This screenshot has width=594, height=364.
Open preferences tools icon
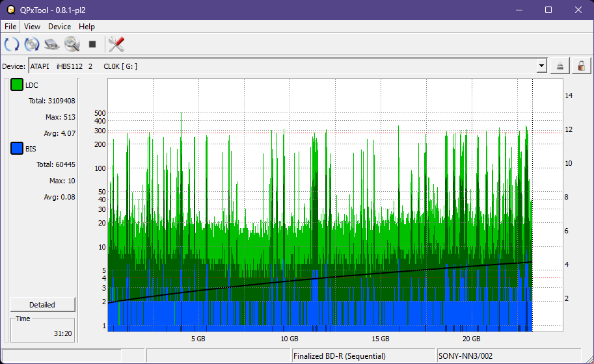tap(116, 44)
